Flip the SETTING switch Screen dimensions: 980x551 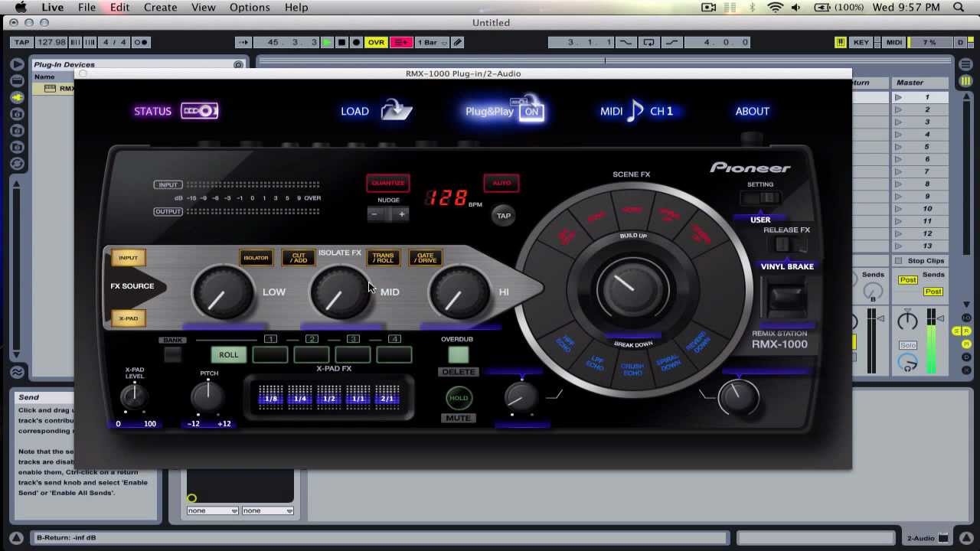pos(760,198)
